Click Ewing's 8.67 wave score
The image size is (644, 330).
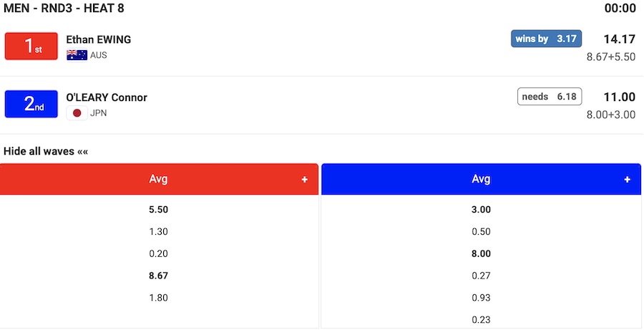(158, 276)
